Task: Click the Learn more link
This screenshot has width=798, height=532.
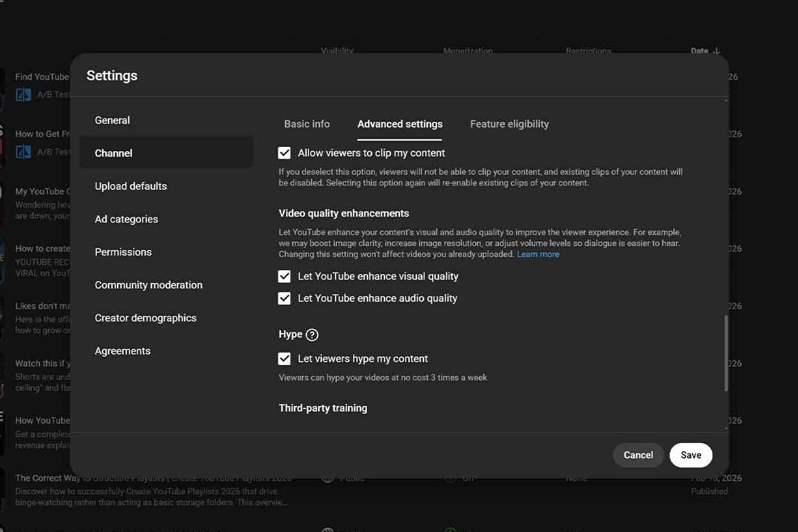Action: point(538,254)
